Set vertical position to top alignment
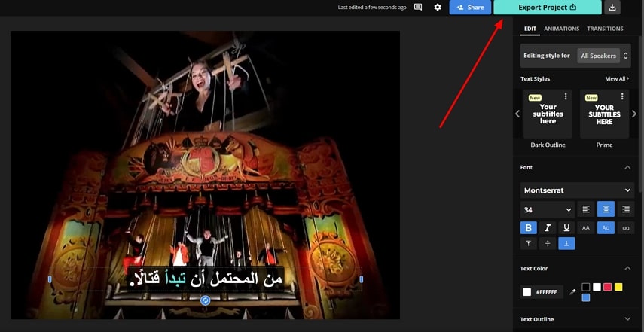Screen dimensions: 644x332 (x=528, y=243)
